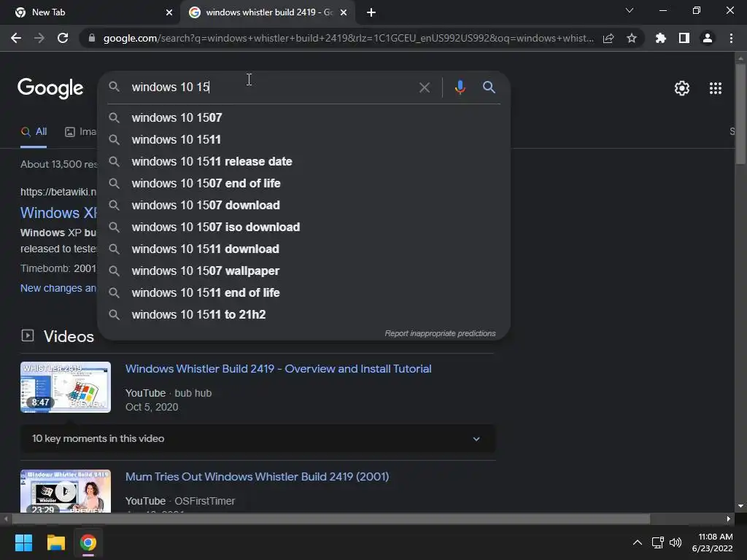Open Chrome three-dot menu
This screenshot has height=560, width=747.
coord(731,38)
